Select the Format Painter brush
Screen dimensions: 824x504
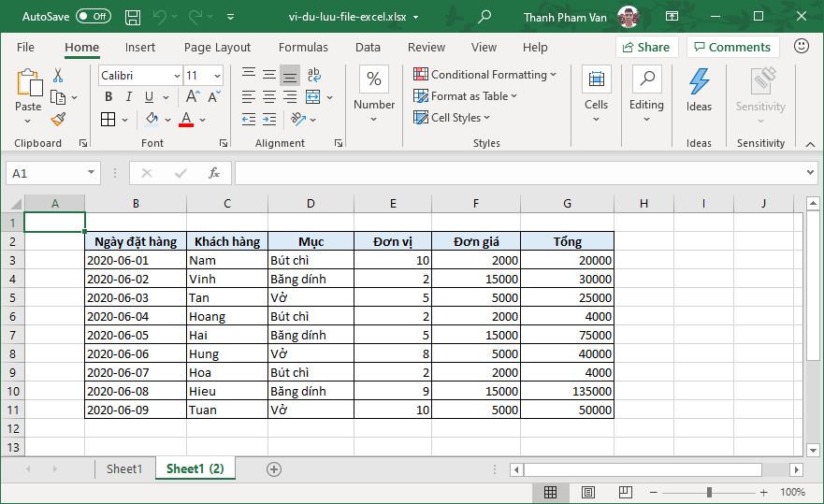coord(58,120)
